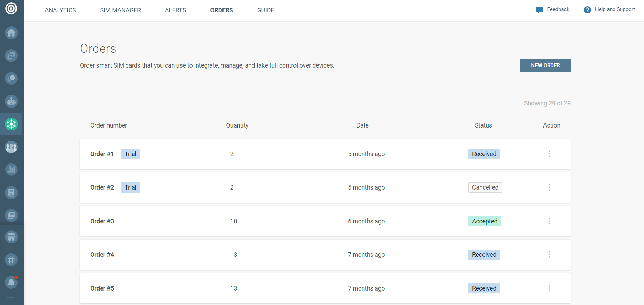Open the robot icon in sidebar
This screenshot has height=305, width=644.
[11, 101]
